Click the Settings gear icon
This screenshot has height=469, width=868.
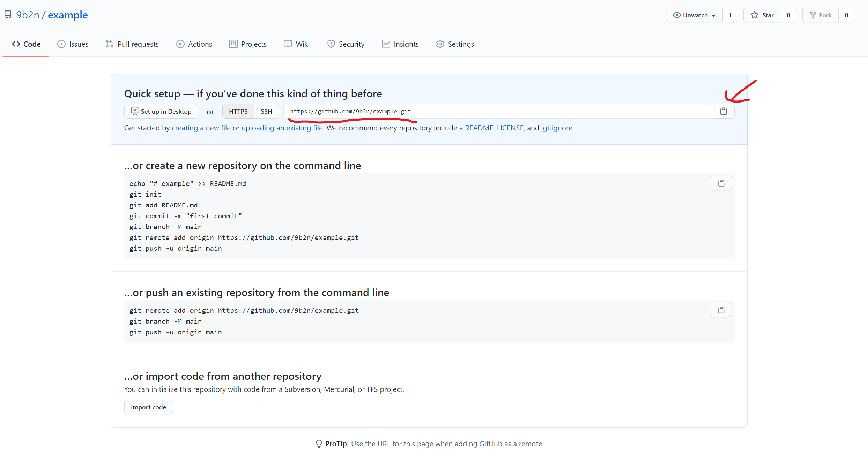[x=440, y=44]
